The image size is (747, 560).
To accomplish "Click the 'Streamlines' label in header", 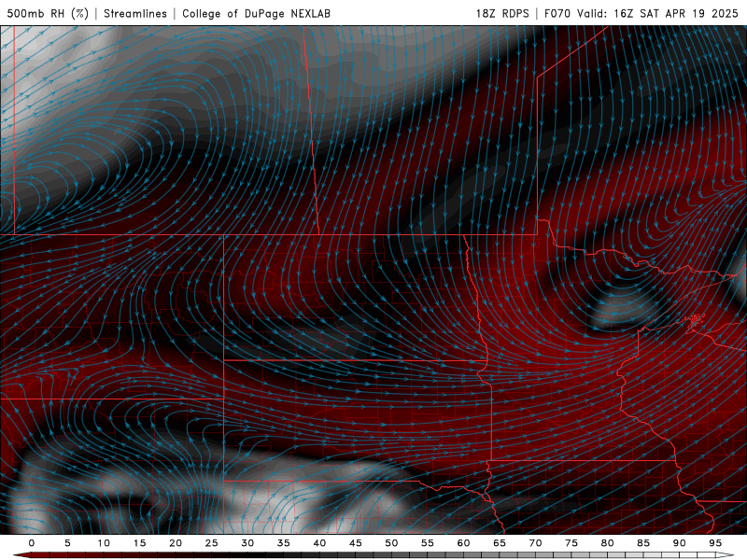I will pyautogui.click(x=135, y=13).
